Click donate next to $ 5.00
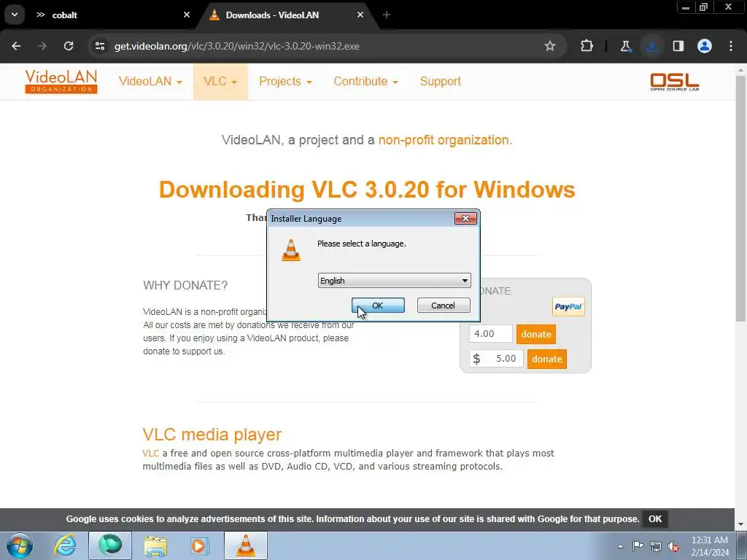Viewport: 747px width, 560px height. 547,359
